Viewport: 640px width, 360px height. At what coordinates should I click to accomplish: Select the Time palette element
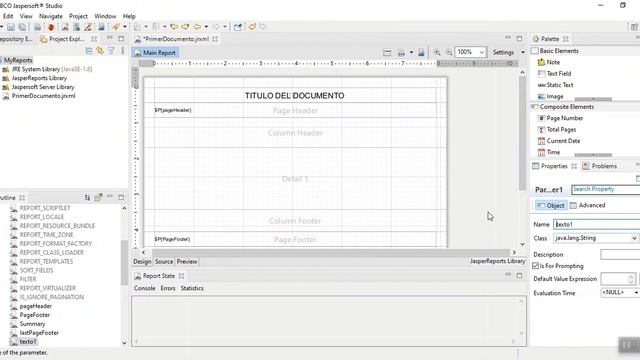click(x=549, y=152)
